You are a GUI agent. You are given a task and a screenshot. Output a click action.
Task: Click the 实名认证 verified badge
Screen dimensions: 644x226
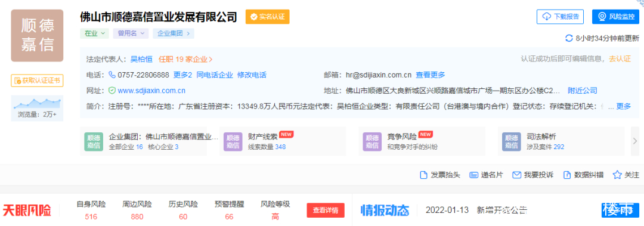click(x=267, y=17)
